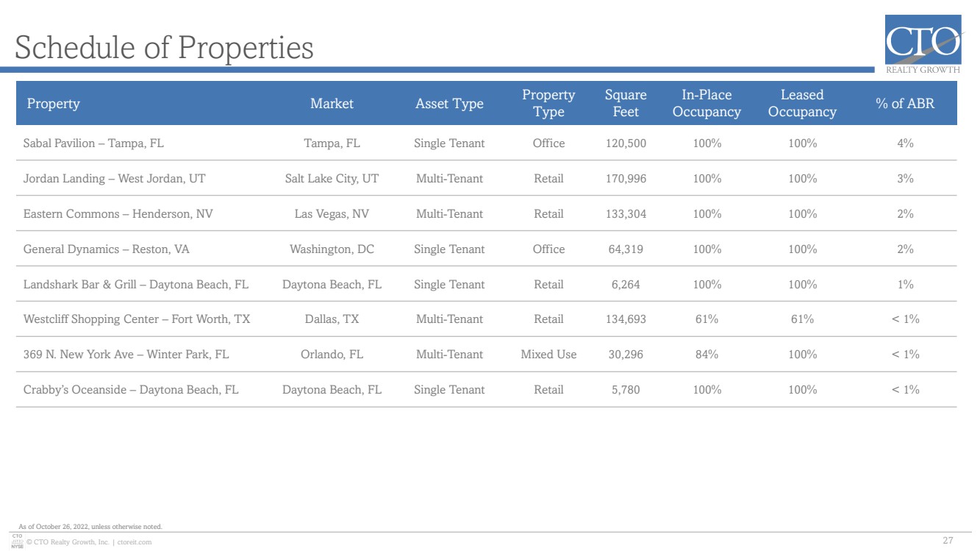Click the CTO Realty Growth logo
Image resolution: width=980 pixels, height=551 pixels.
[923, 44]
